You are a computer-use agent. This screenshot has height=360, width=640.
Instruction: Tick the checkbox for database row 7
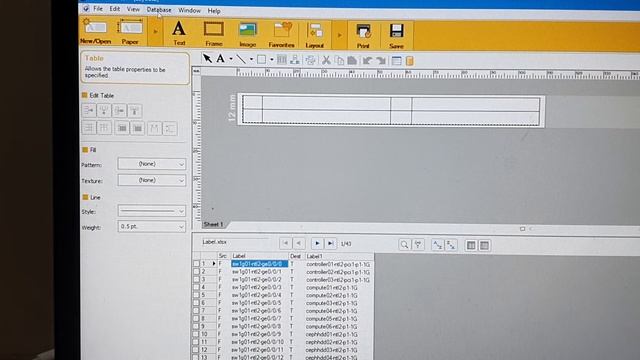[196, 311]
